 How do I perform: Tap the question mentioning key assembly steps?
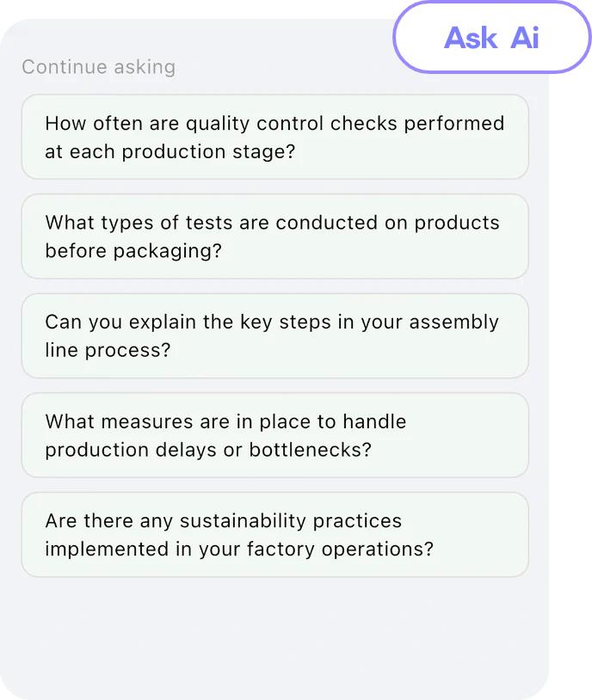[x=274, y=335]
